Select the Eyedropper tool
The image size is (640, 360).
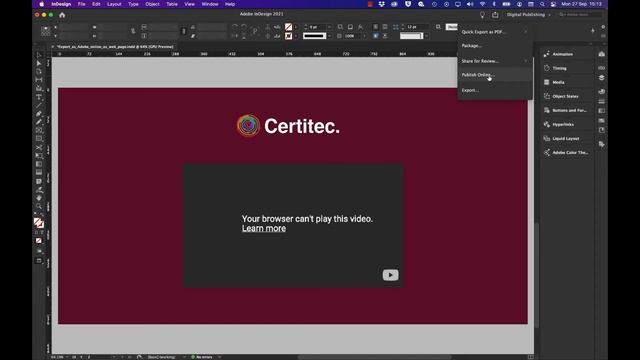point(39,190)
